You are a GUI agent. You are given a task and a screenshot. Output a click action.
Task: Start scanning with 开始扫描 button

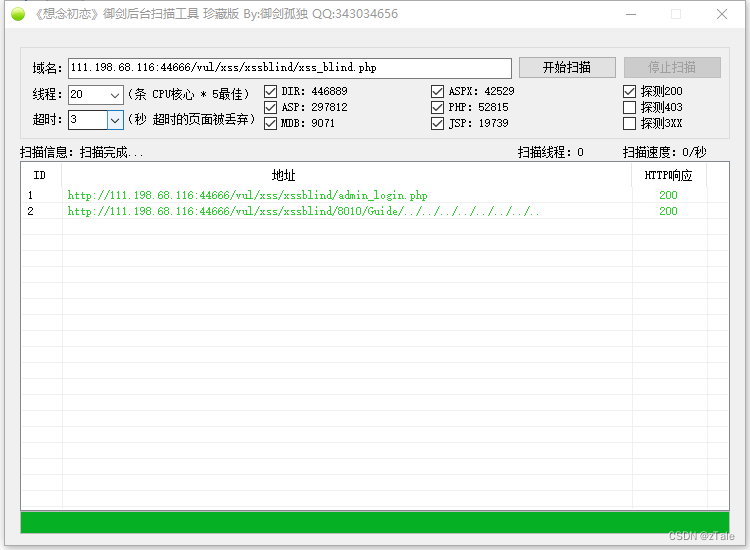tap(567, 67)
